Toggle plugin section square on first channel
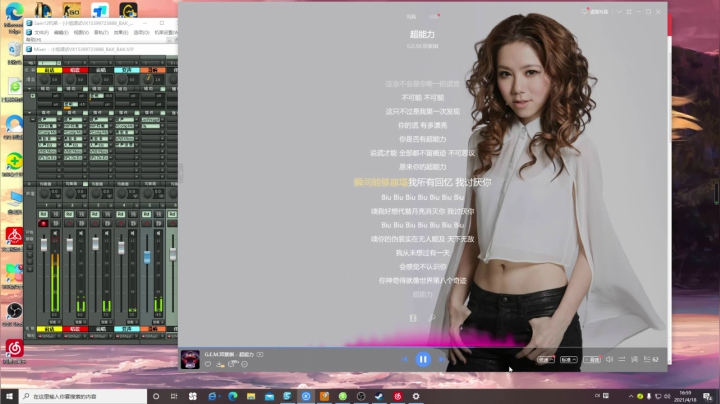 (x=59, y=112)
